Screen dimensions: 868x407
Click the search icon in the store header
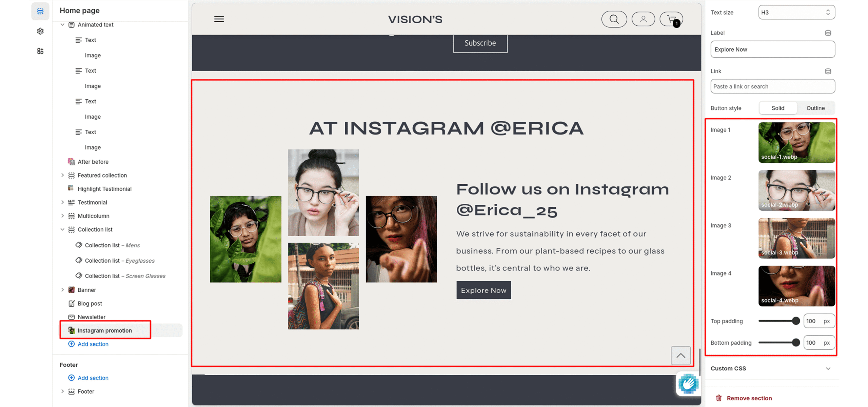(614, 19)
